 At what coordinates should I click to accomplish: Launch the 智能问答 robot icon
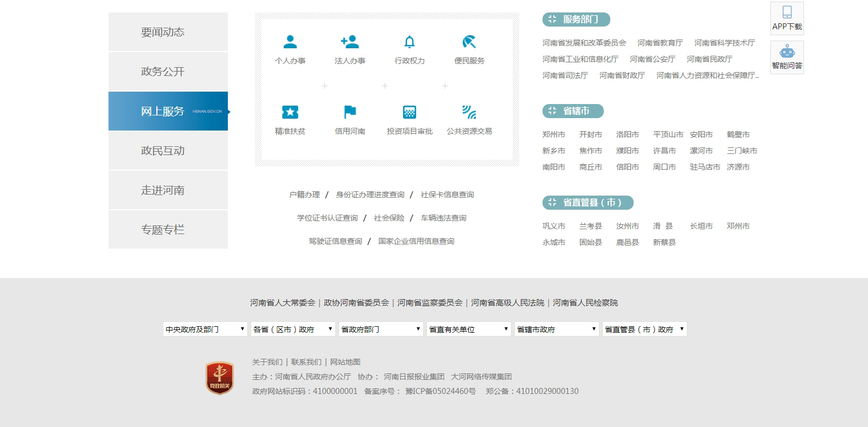[787, 52]
